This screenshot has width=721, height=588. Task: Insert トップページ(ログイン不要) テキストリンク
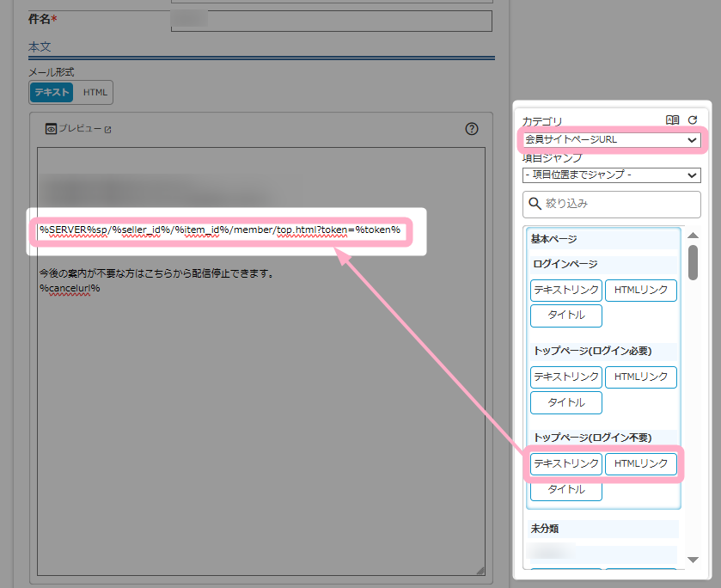click(566, 463)
